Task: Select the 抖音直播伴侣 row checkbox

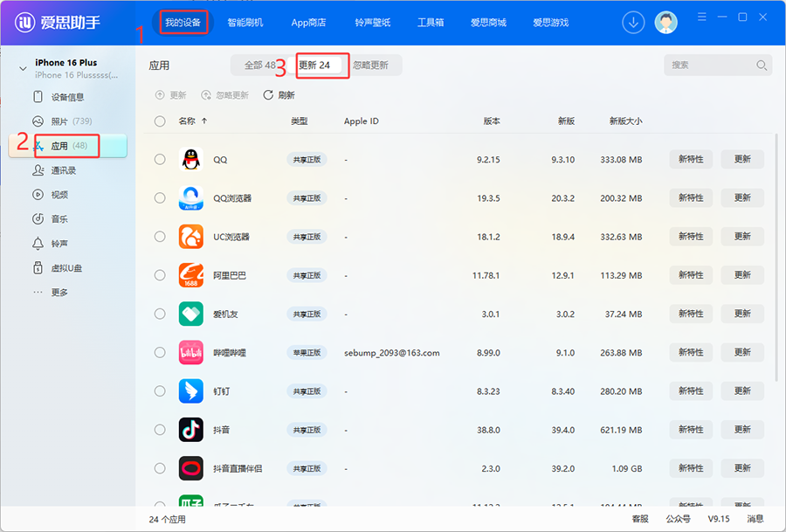Action: [x=160, y=468]
